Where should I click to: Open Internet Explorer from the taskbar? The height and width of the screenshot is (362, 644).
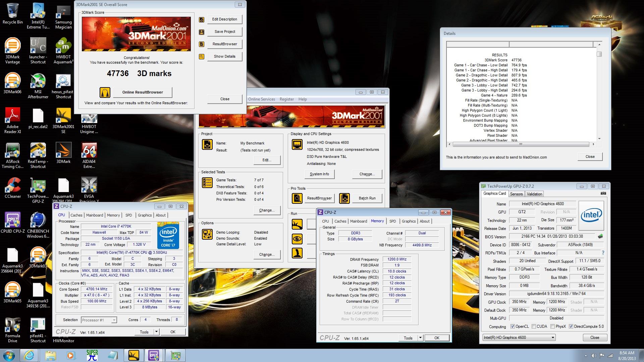pyautogui.click(x=29, y=355)
